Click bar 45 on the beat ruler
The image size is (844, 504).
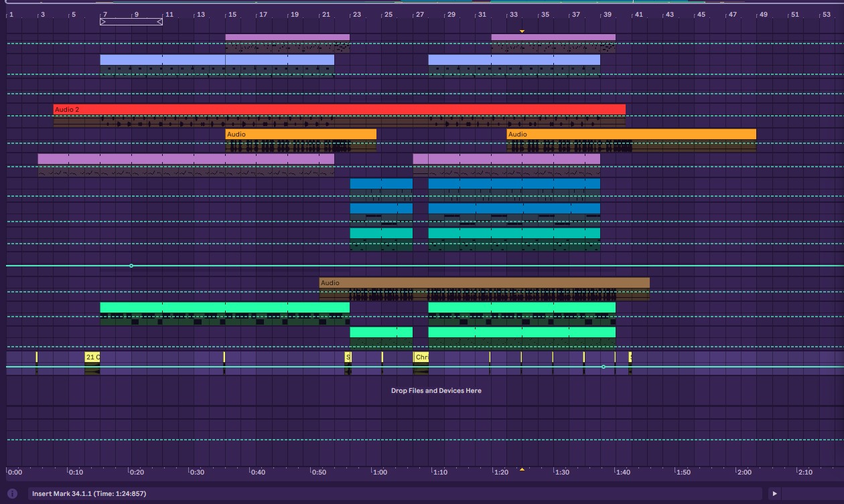pos(701,14)
